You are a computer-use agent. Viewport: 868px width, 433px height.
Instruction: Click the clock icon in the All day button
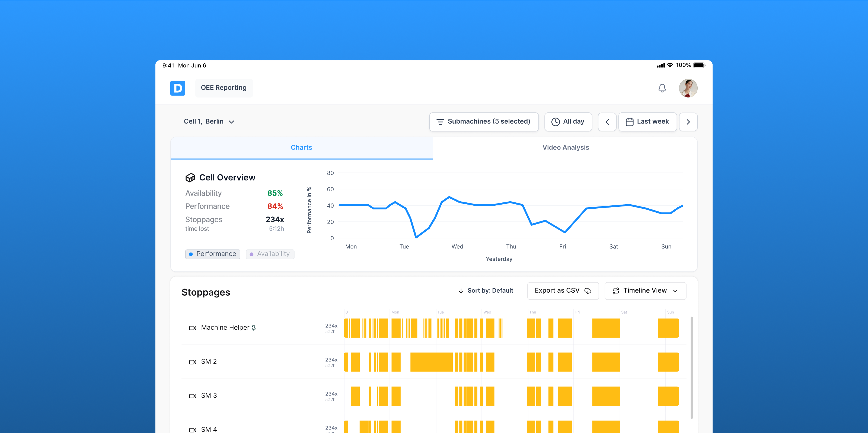tap(555, 122)
